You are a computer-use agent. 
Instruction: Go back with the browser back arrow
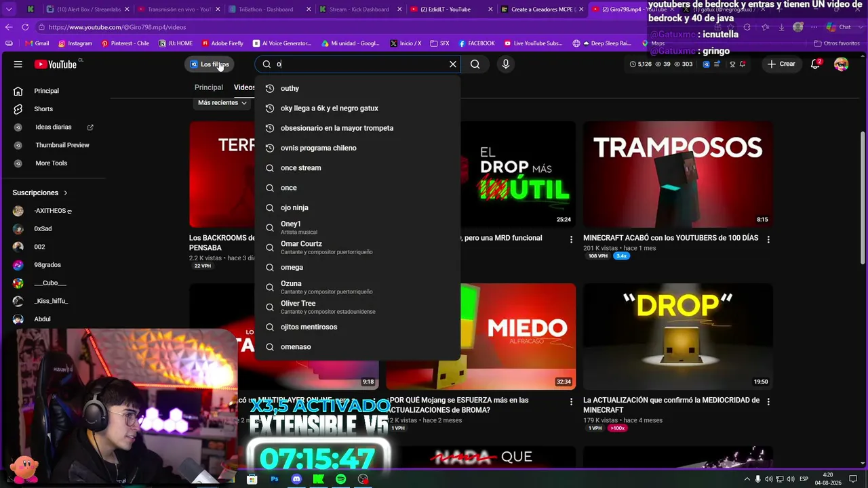[x=9, y=27]
